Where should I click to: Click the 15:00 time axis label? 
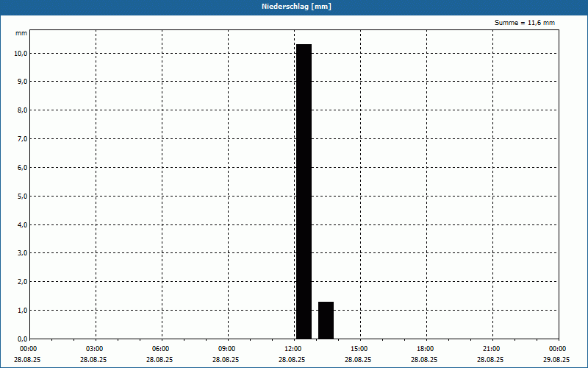(359, 349)
